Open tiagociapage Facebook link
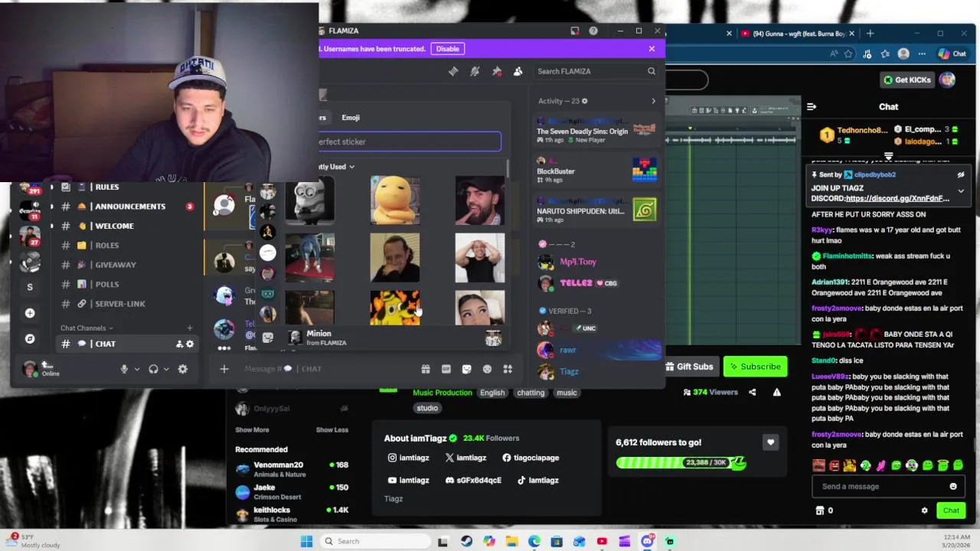Image resolution: width=980 pixels, height=551 pixels. (x=531, y=458)
